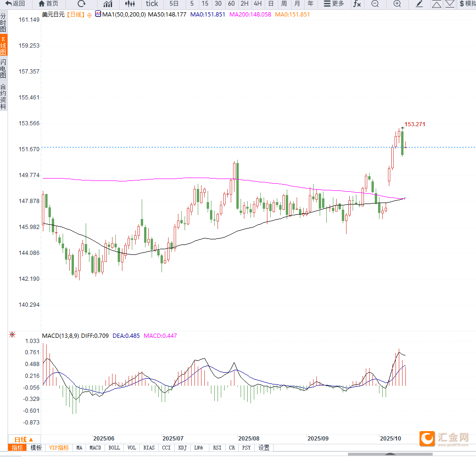Select the 4H timeframe
The height and width of the screenshot is (457, 476).
click(258, 4)
